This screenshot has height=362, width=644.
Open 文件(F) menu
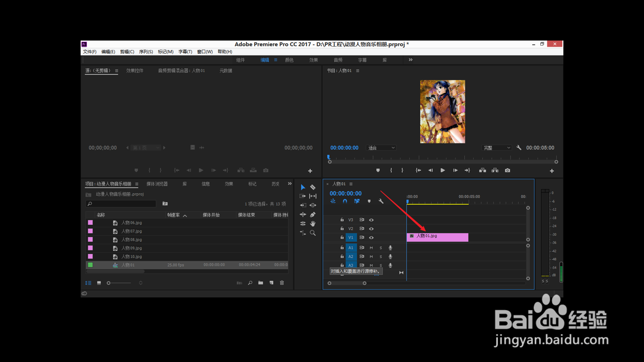click(90, 52)
